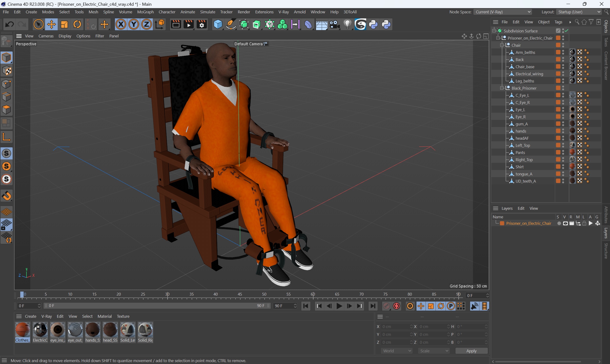
Task: Click the Camera object icon
Action: tap(334, 24)
